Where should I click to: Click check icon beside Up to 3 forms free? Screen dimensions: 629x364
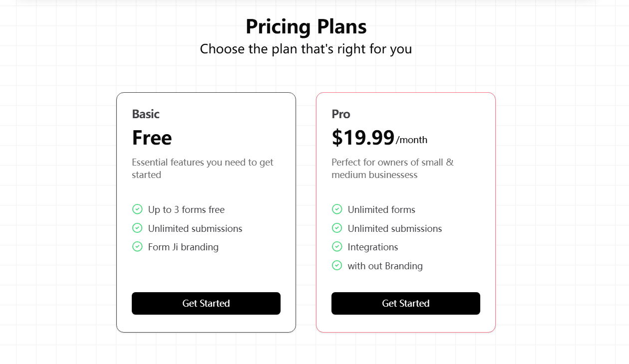pos(137,209)
